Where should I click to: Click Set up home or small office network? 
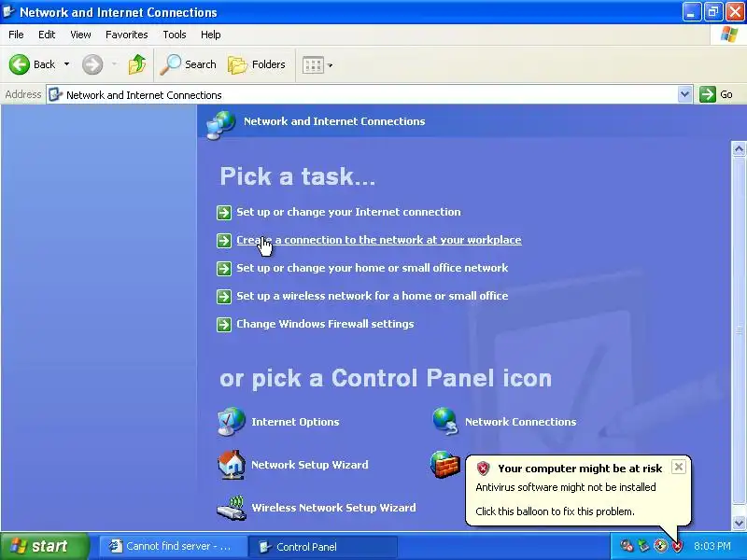372,268
